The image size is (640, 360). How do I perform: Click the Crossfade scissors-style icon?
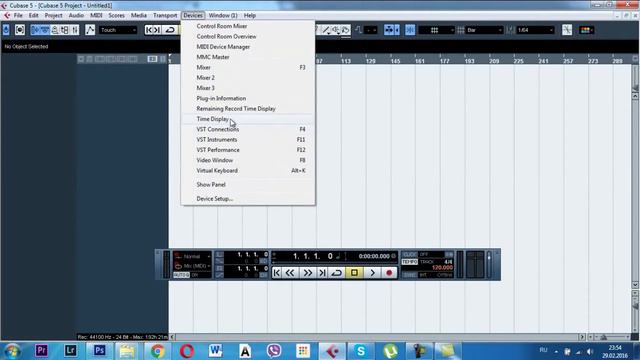(567, 30)
